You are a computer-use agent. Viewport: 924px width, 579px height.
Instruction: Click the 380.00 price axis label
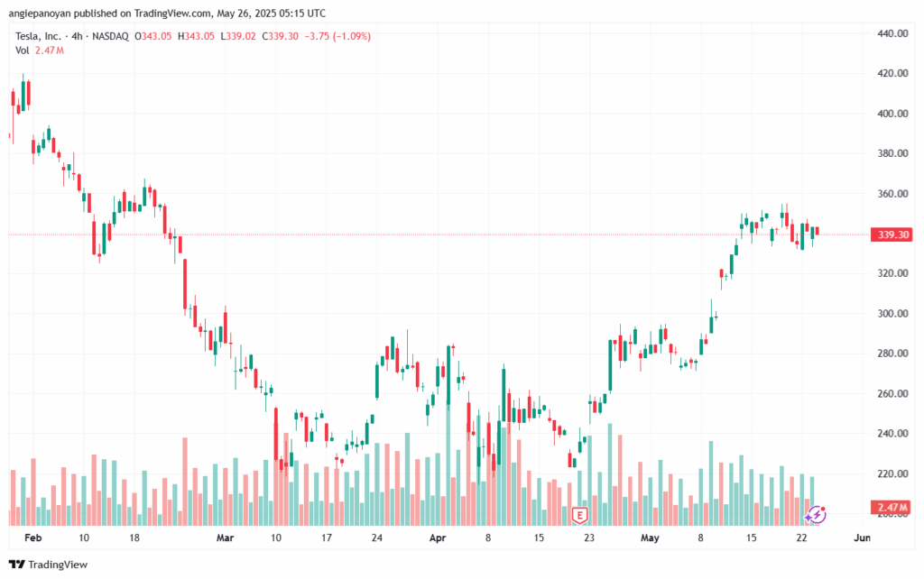point(892,153)
